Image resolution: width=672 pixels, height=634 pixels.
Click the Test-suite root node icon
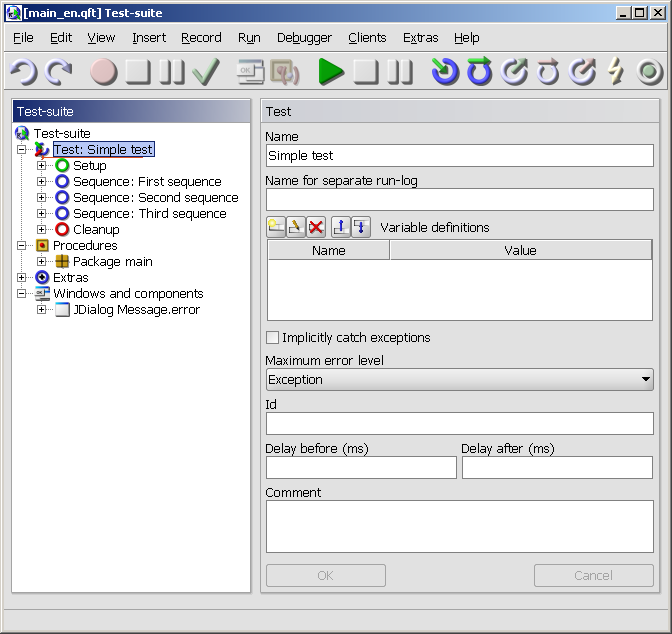[22, 133]
